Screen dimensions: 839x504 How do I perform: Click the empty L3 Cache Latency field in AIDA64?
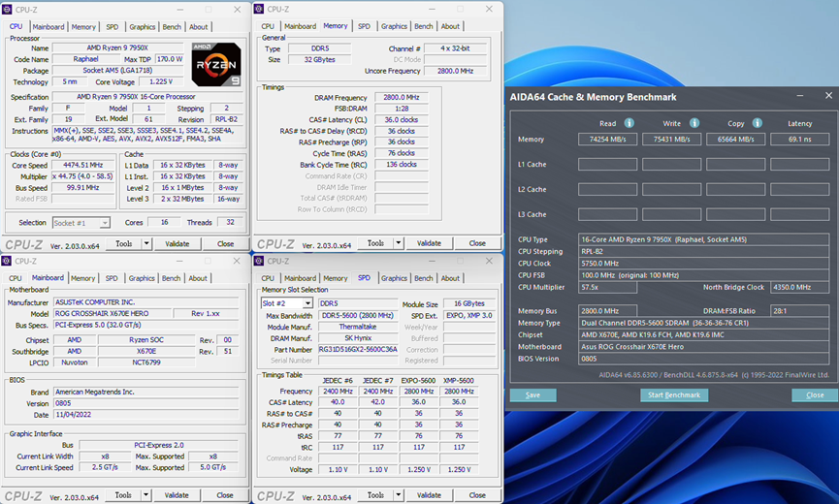click(x=800, y=214)
